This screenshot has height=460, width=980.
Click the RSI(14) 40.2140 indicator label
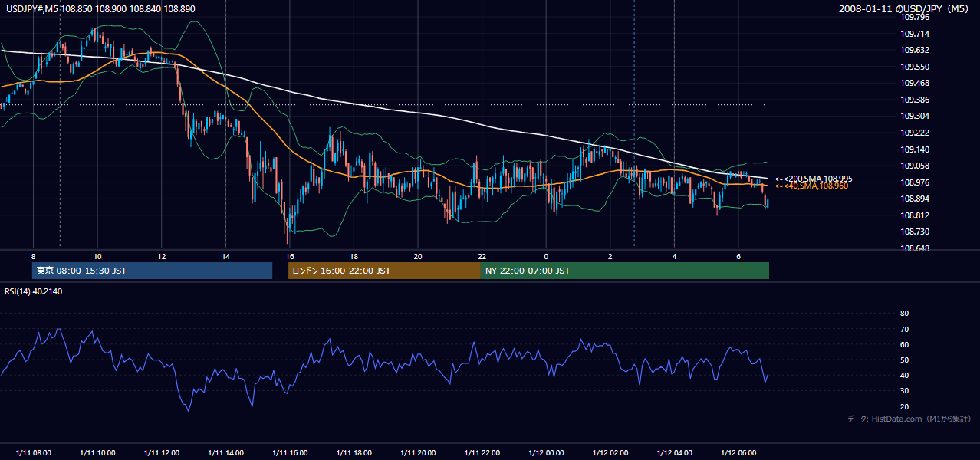point(34,291)
